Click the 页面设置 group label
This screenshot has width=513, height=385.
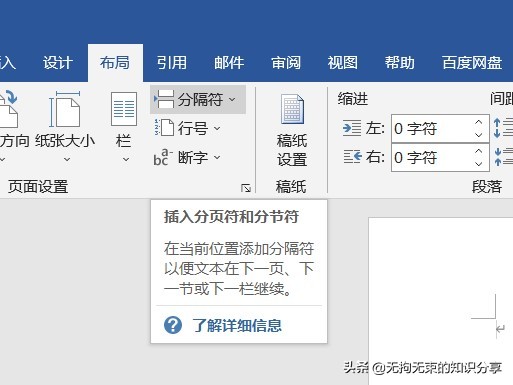(x=38, y=187)
